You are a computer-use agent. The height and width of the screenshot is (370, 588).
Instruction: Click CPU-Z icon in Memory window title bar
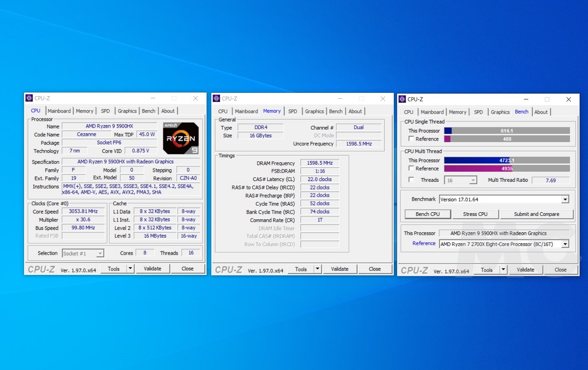click(x=216, y=99)
